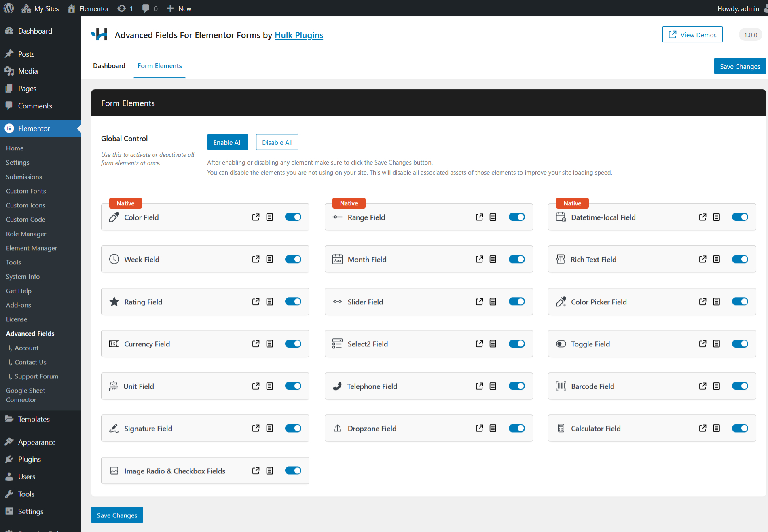Toggle the Month Field switch
Image resolution: width=768 pixels, height=532 pixels.
coord(516,259)
